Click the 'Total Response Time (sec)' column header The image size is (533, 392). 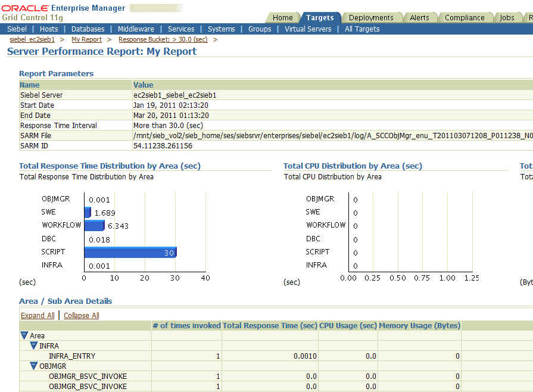(x=270, y=326)
